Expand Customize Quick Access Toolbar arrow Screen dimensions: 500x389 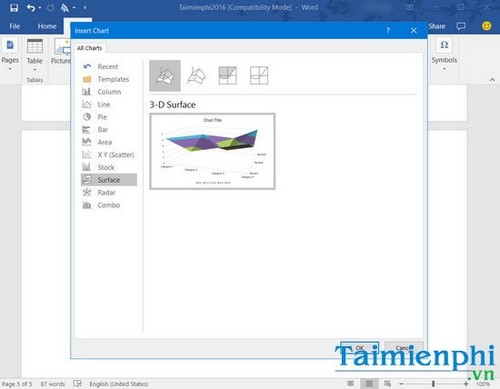pyautogui.click(x=85, y=7)
